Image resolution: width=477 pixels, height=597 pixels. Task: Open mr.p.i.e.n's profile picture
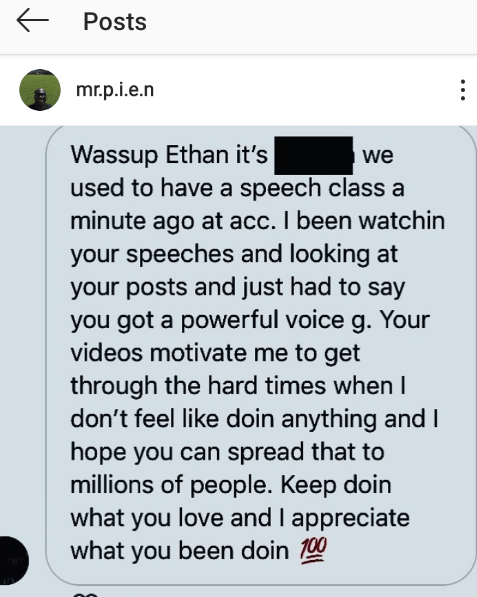tap(40, 90)
